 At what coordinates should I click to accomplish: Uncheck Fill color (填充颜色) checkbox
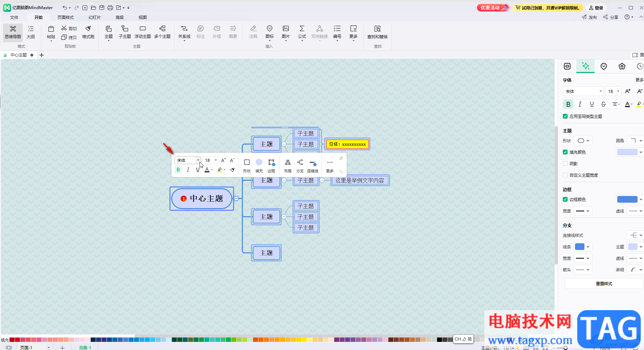[565, 152]
